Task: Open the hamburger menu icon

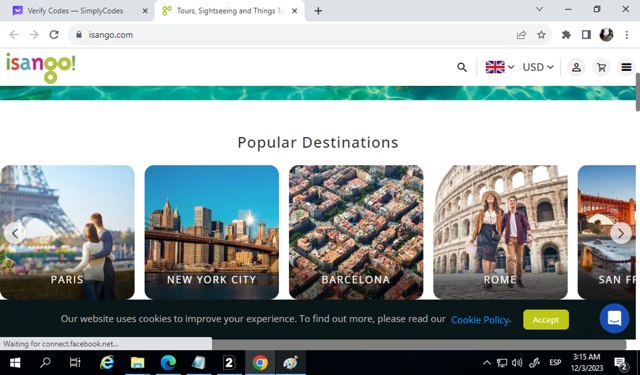Action: pyautogui.click(x=627, y=67)
